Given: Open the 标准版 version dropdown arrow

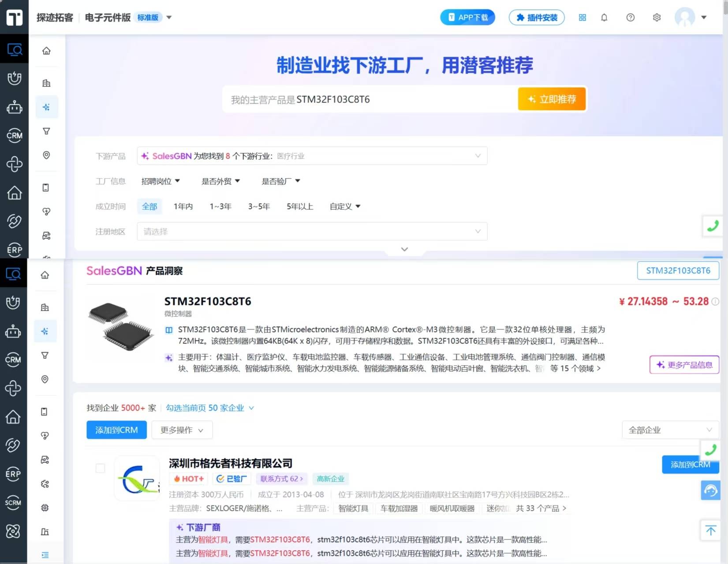Looking at the screenshot, I should (169, 18).
